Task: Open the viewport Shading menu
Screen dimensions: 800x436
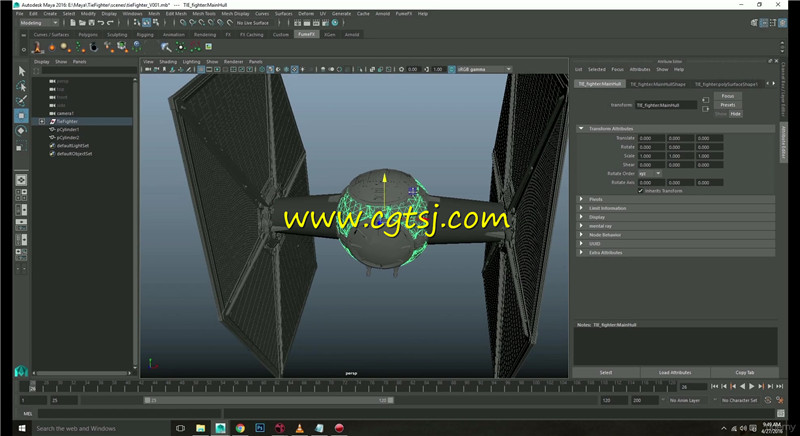Action: tap(168, 62)
